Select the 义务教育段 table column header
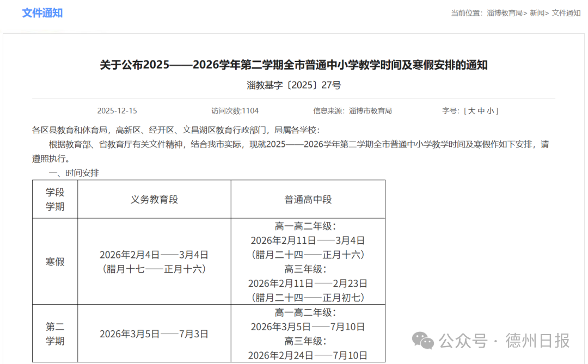The width and height of the screenshot is (588, 364). click(154, 200)
